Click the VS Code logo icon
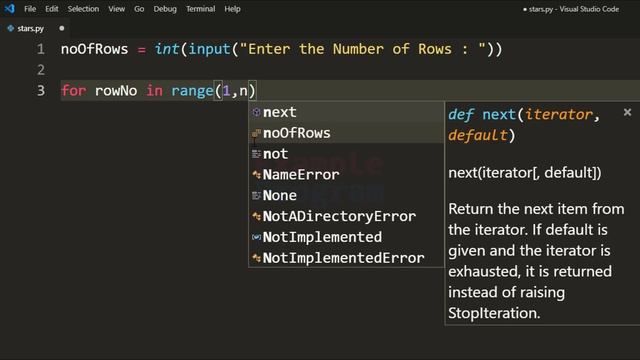 coord(9,8)
